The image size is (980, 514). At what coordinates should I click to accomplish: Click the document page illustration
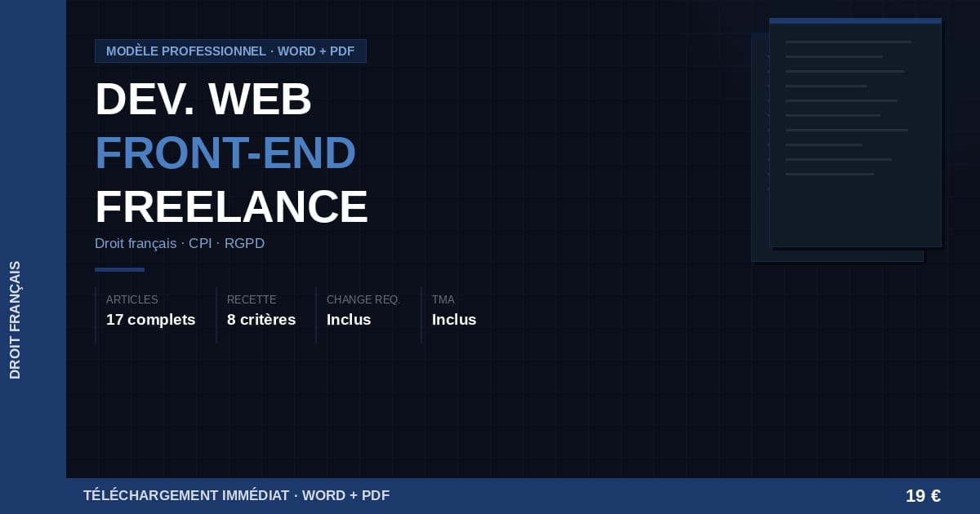click(855, 132)
